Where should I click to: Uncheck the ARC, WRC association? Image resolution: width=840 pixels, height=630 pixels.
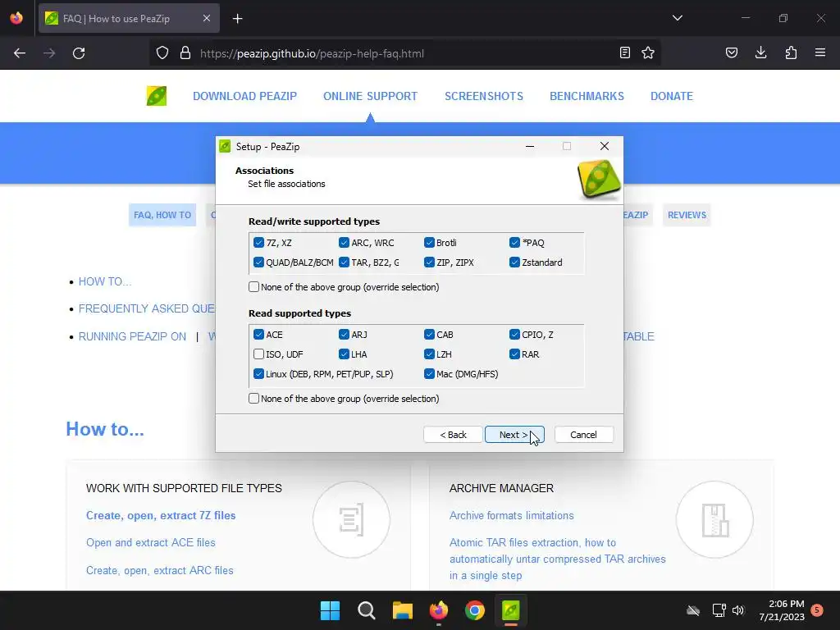pos(344,243)
